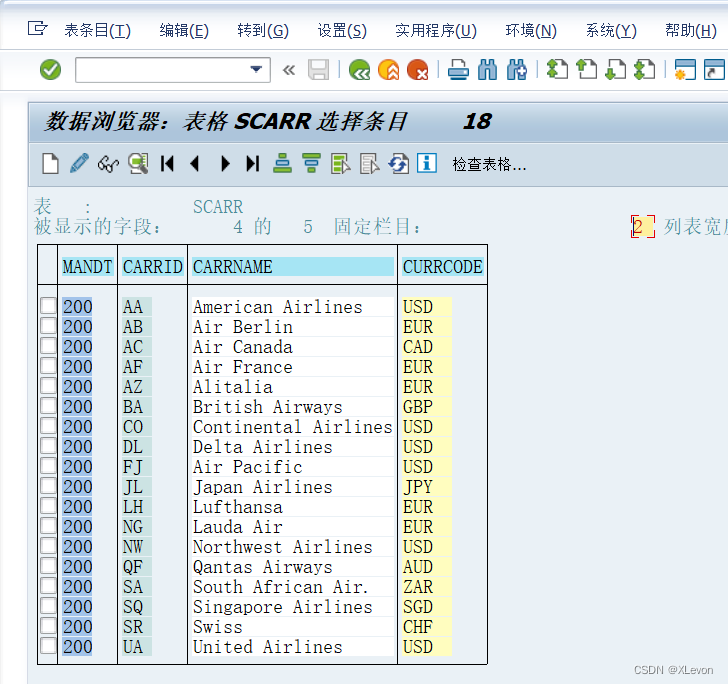Go to next page icon
728x684 pixels.
tap(616, 70)
